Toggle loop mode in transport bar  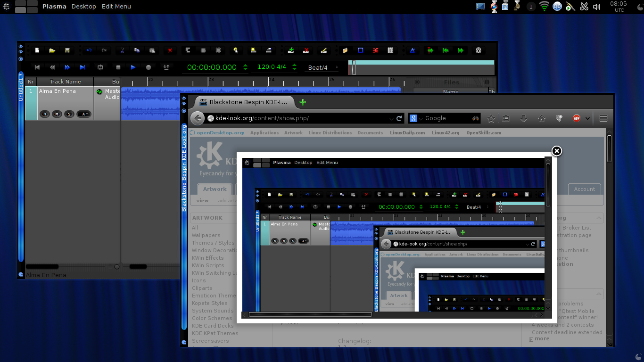(x=100, y=67)
